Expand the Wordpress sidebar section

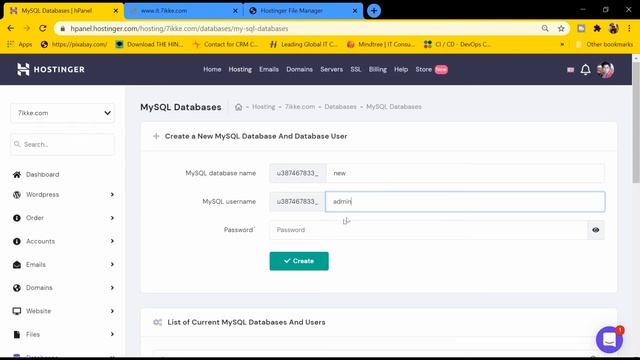point(112,195)
